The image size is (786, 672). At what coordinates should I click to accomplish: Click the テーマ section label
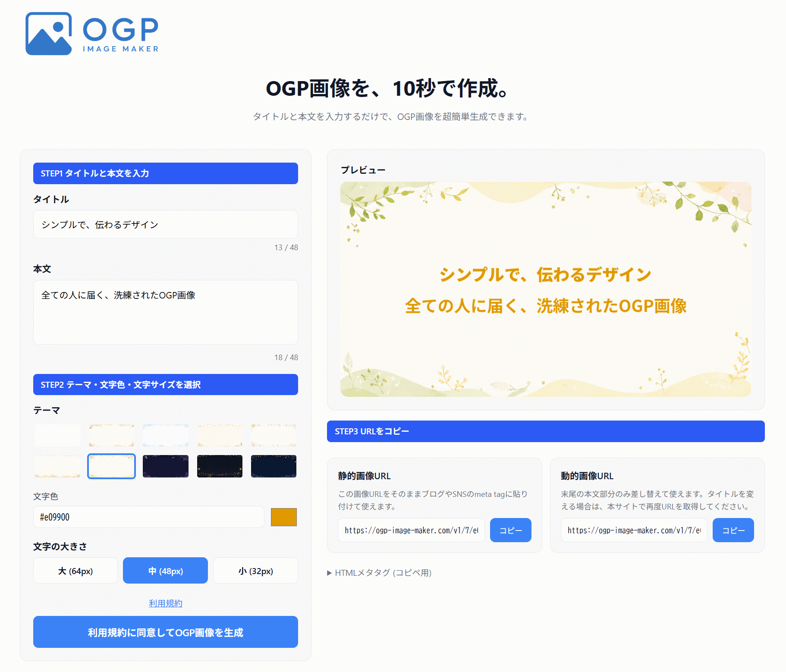[47, 410]
